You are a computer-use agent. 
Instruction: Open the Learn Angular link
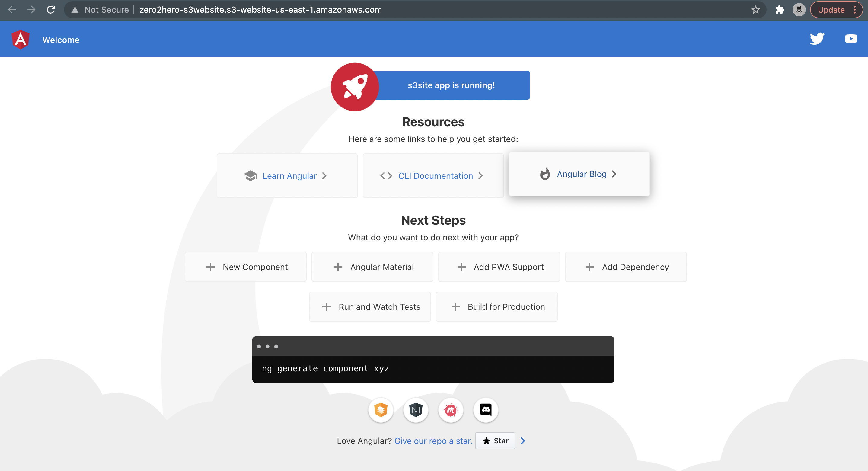pyautogui.click(x=289, y=176)
